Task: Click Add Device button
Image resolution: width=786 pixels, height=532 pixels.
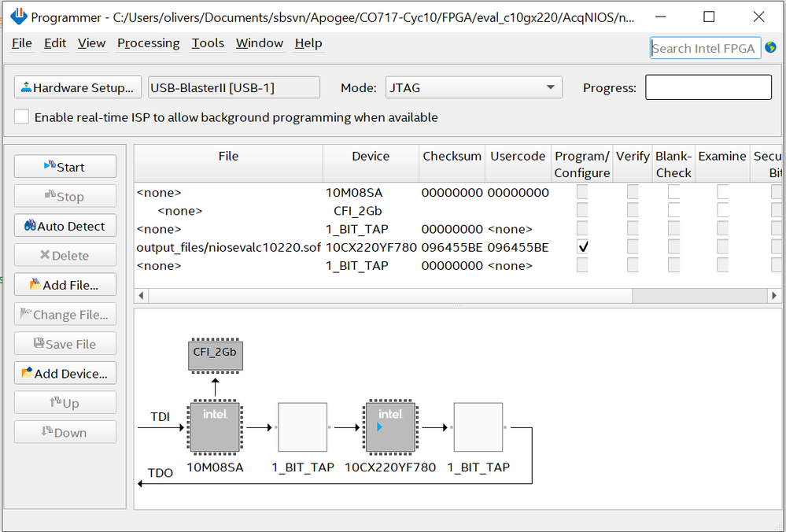Action: (x=65, y=374)
